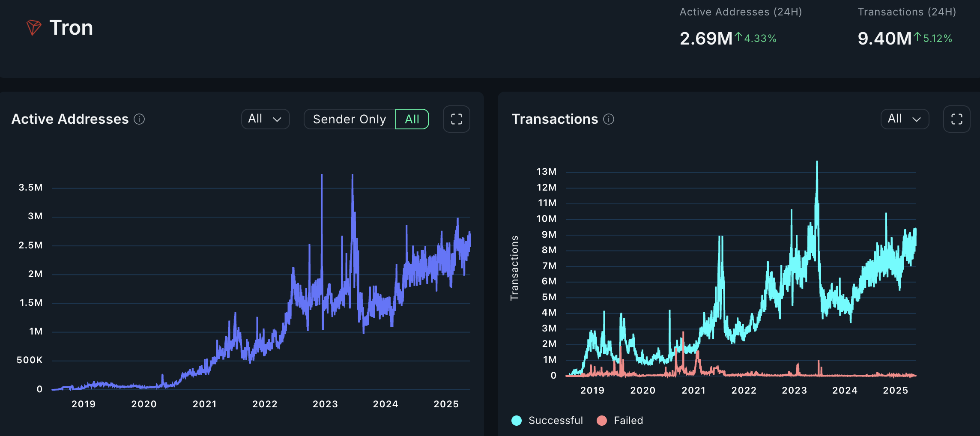Expand Transactions chart to fullscreen
Screen dimensions: 980x436
pos(957,119)
